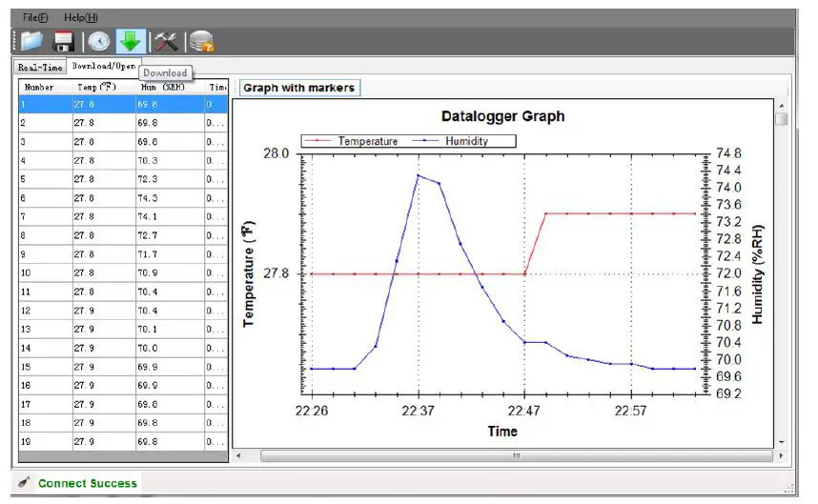The height and width of the screenshot is (504, 818).
Task: Click humidity value 70.9 in row 10
Action: click(x=148, y=273)
